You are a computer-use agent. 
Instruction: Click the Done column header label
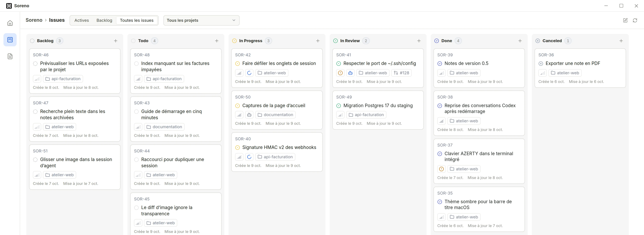446,41
